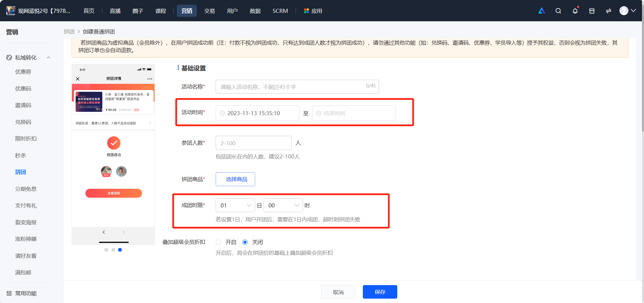Open 限时折扣 in the sidebar
This screenshot has height=303, width=644.
click(26, 138)
